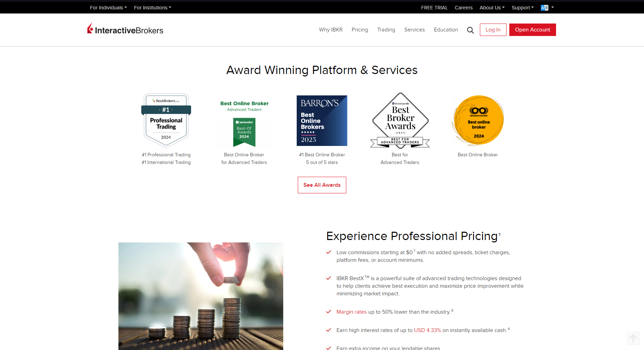Expand the For Institutions dropdown

(x=153, y=8)
